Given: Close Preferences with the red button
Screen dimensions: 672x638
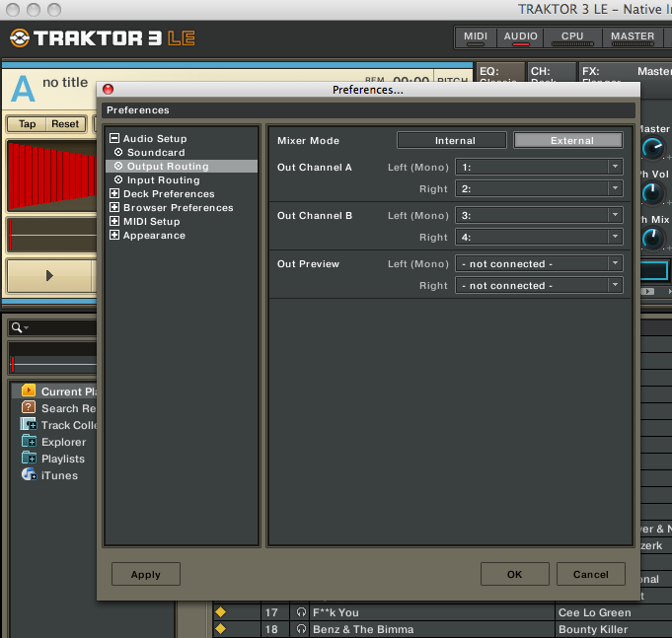Looking at the screenshot, I should [x=108, y=89].
